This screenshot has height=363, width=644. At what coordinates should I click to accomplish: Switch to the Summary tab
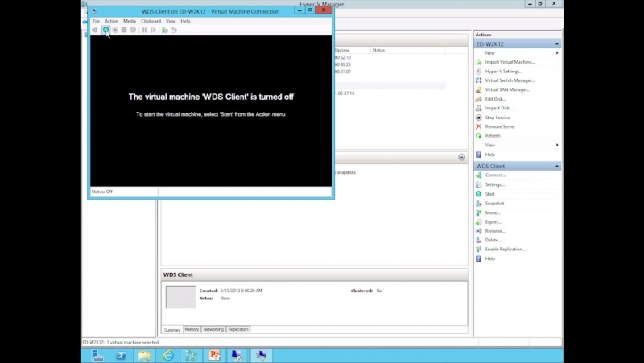click(172, 330)
